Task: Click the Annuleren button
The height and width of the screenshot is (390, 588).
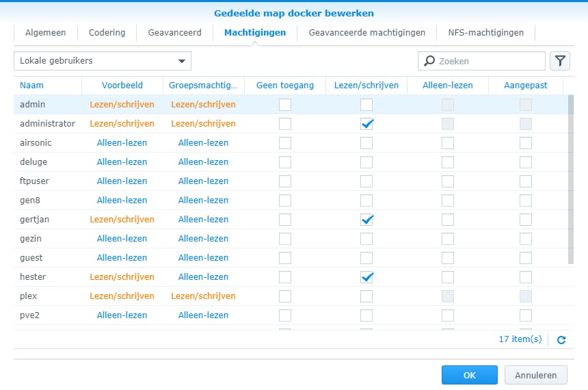Action: 535,375
